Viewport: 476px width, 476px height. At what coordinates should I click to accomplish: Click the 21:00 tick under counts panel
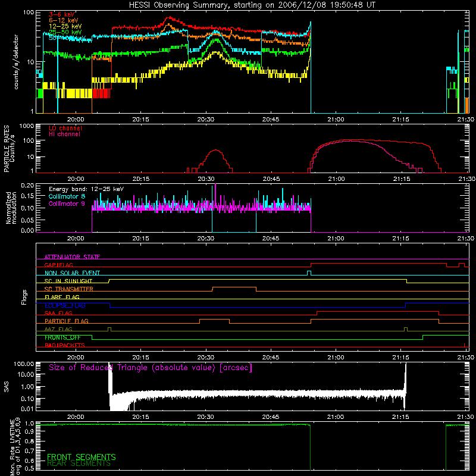336,120
